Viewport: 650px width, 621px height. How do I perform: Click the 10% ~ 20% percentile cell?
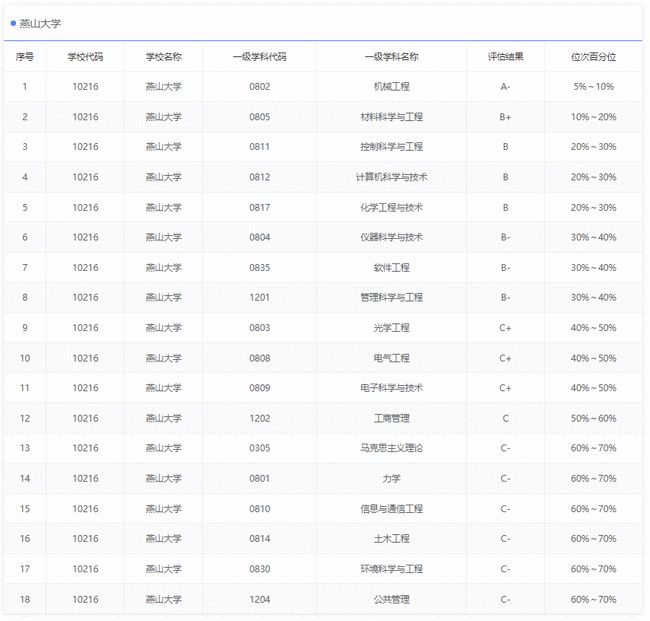tap(594, 116)
